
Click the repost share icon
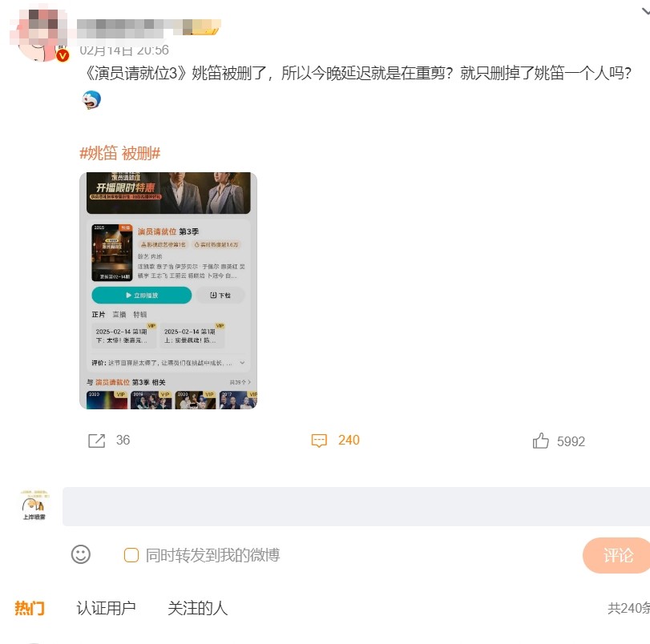pyautogui.click(x=97, y=441)
